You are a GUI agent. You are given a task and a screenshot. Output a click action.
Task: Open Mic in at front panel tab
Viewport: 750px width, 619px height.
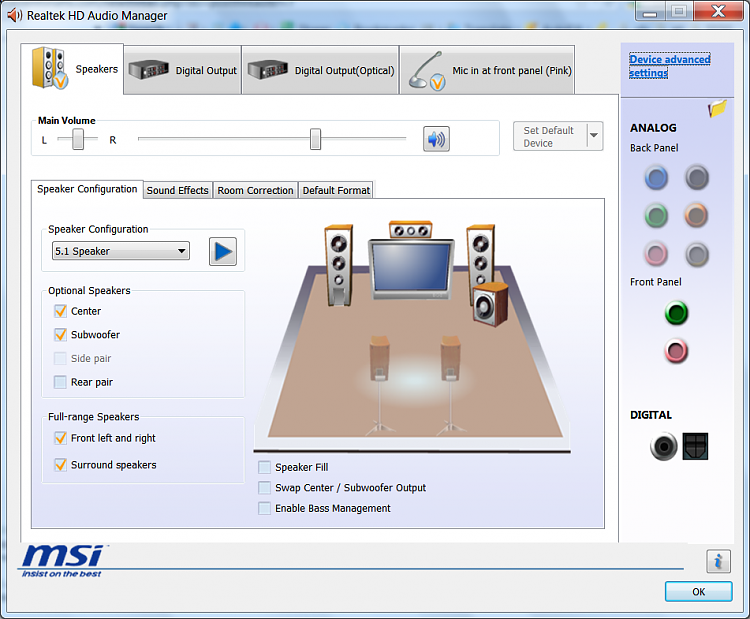pyautogui.click(x=487, y=70)
